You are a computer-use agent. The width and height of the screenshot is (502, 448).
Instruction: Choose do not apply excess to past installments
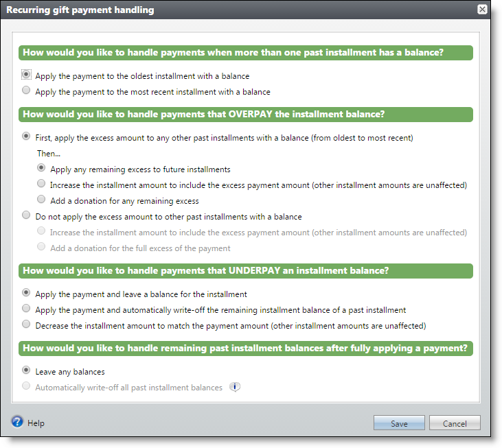[x=26, y=215]
